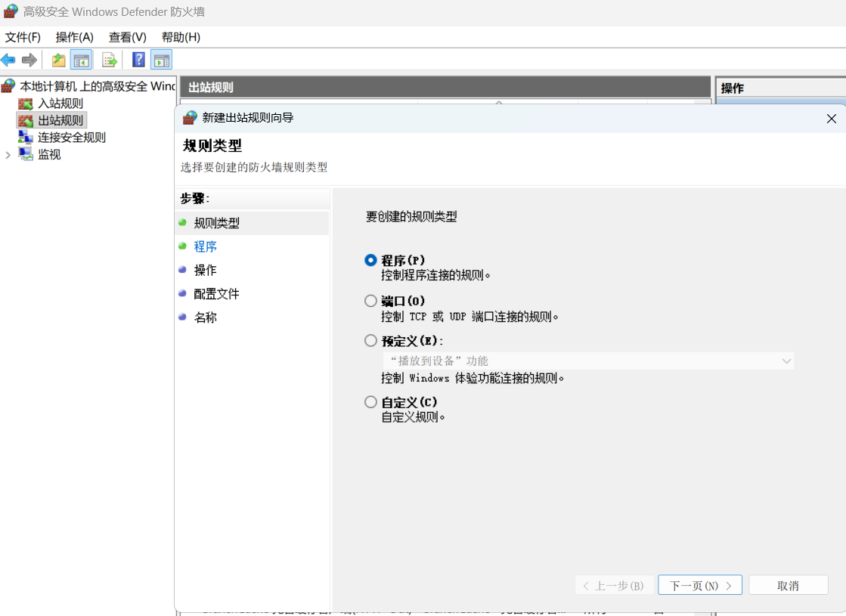The image size is (846, 616).
Task: Click the 出站规则 icon in tree
Action: (26, 121)
